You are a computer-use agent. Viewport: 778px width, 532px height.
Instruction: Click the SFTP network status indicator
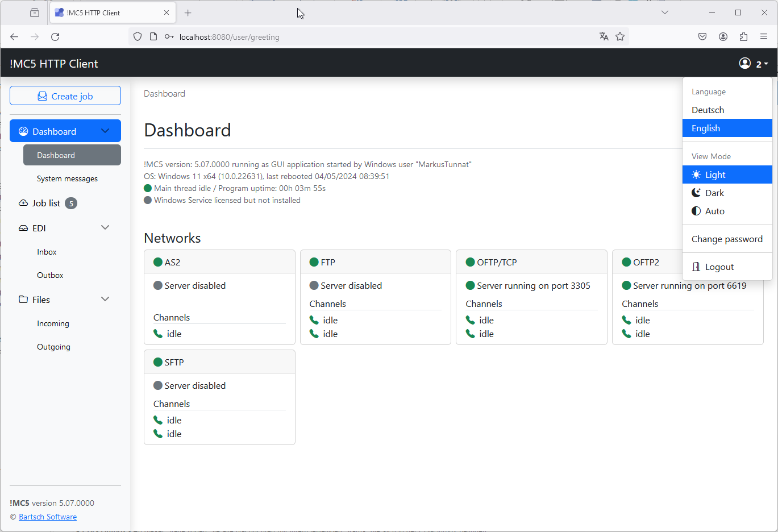(158, 362)
